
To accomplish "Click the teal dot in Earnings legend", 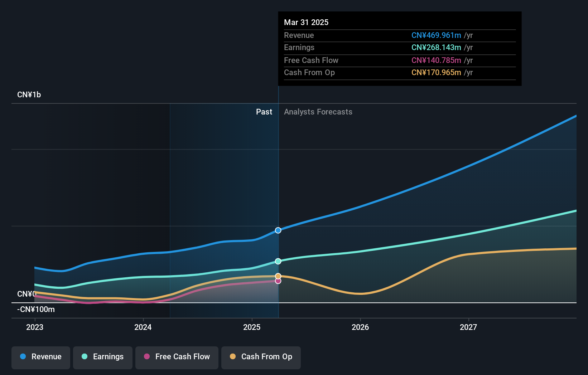I will [x=85, y=357].
